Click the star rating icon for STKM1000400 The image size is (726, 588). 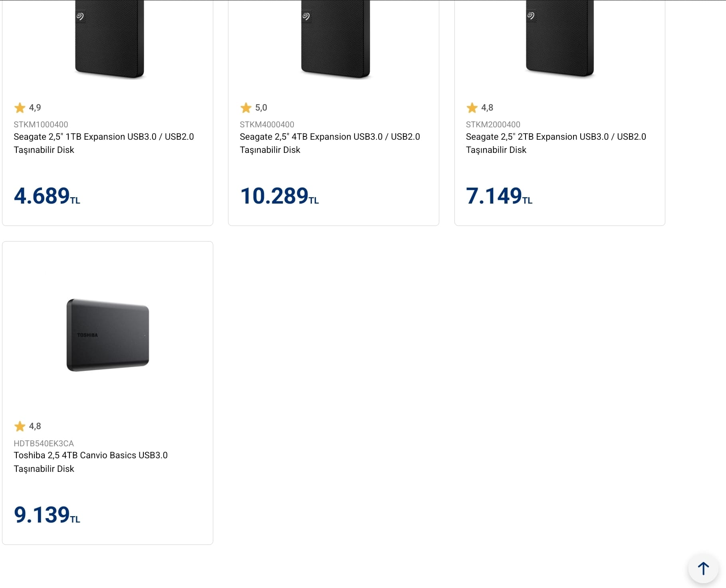tap(20, 108)
